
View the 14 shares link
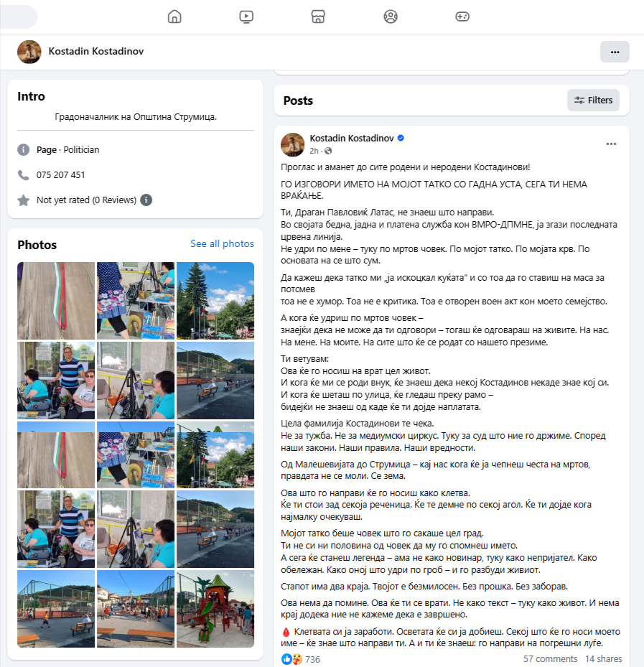point(604,659)
